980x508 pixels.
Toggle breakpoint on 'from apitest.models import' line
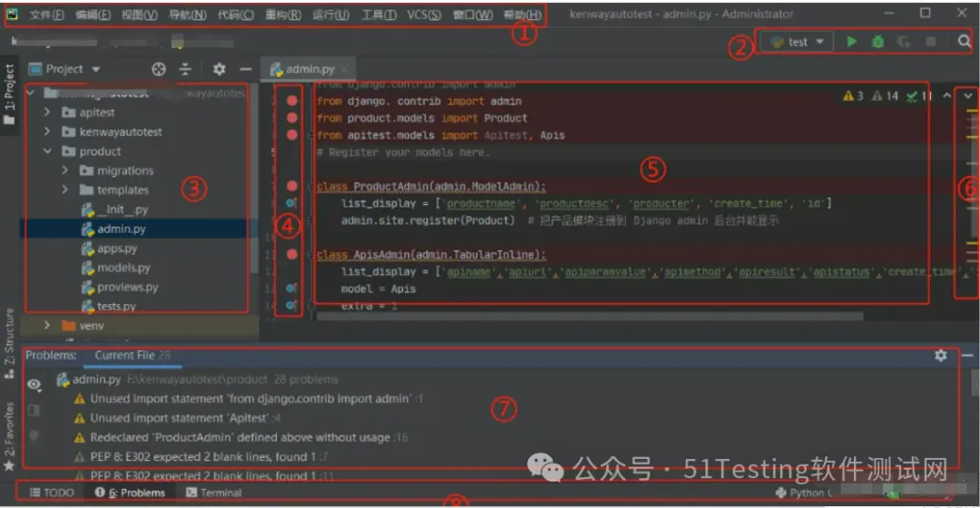point(292,134)
